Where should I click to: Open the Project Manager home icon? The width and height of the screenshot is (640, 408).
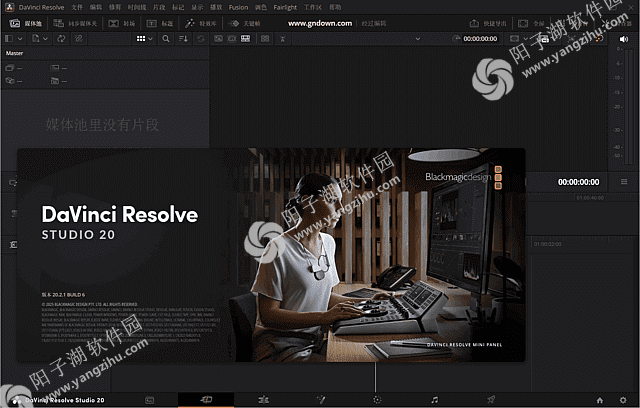tap(600, 400)
